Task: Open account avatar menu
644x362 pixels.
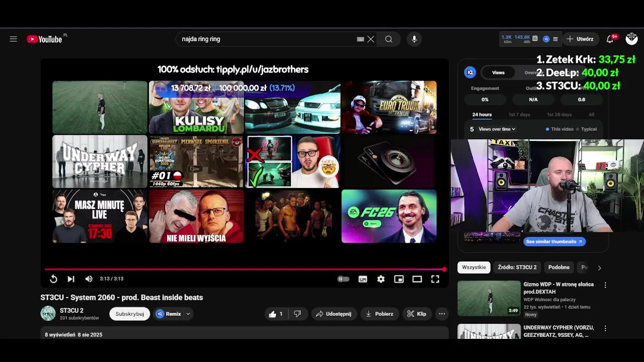Action: [x=631, y=39]
